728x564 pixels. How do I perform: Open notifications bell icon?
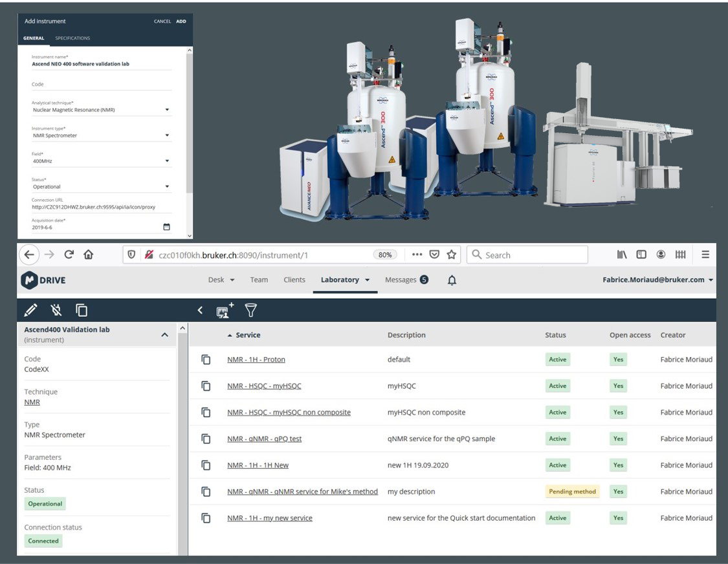452,280
